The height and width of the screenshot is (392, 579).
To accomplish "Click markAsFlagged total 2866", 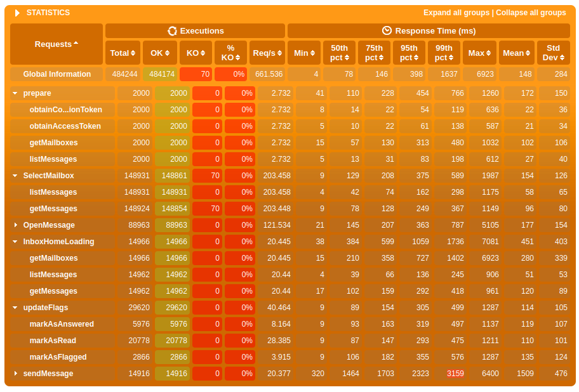I will [x=141, y=357].
